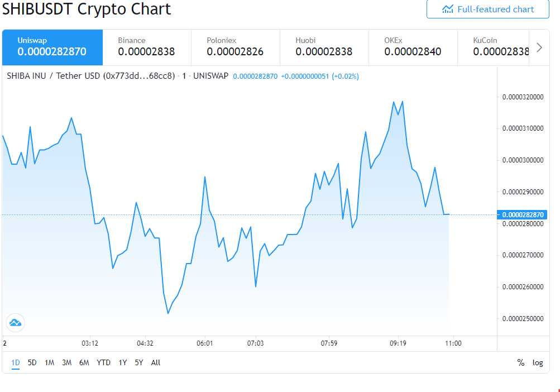Show the 5Y time range
560x392 pixels.
139,363
